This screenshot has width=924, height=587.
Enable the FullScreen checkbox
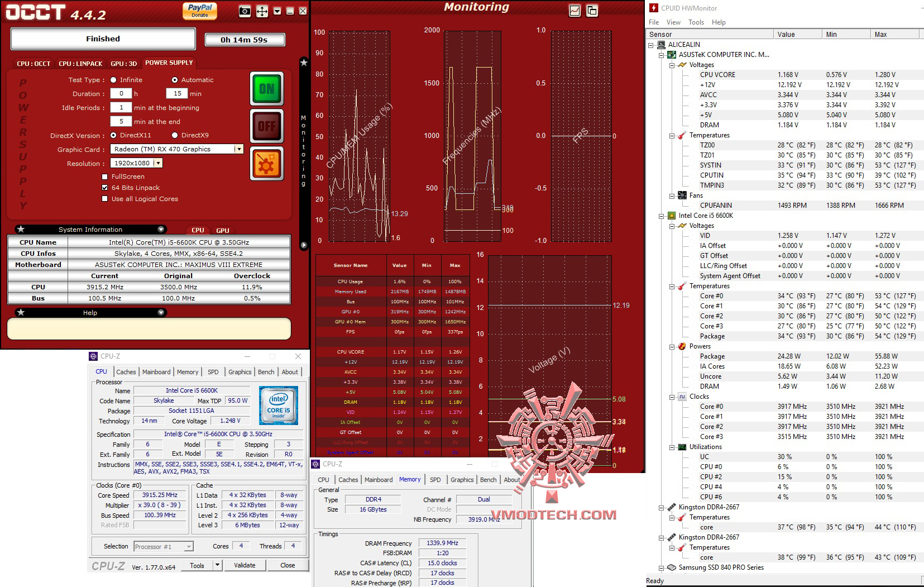(x=105, y=176)
